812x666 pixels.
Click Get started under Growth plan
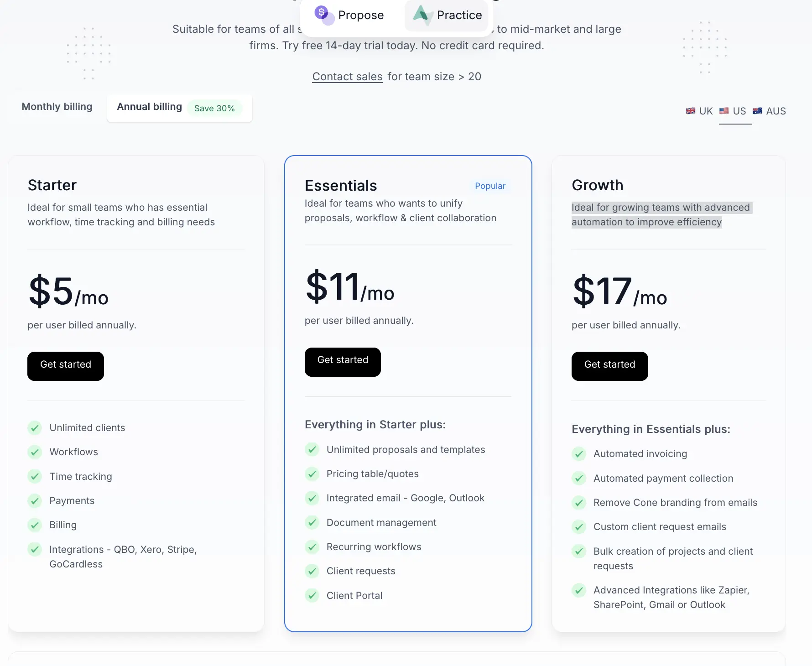609,366
